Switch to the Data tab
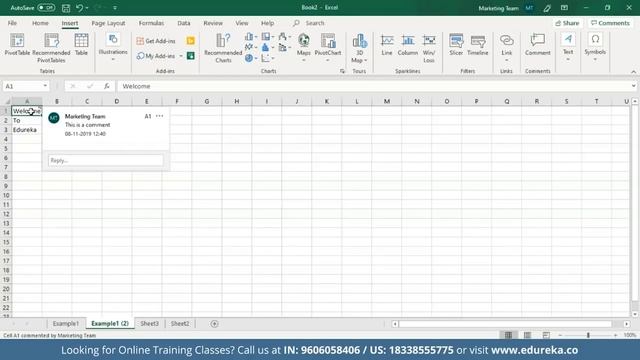640x360 pixels. pos(184,23)
